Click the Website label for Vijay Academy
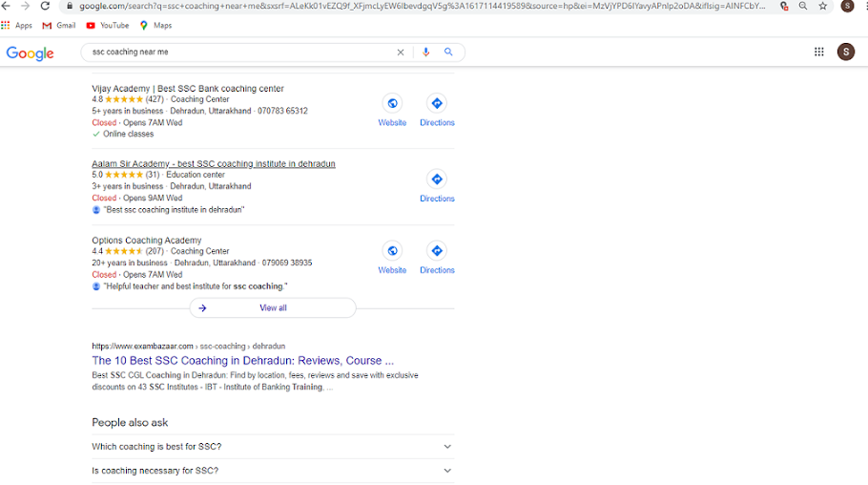This screenshot has height=485, width=868. [392, 122]
